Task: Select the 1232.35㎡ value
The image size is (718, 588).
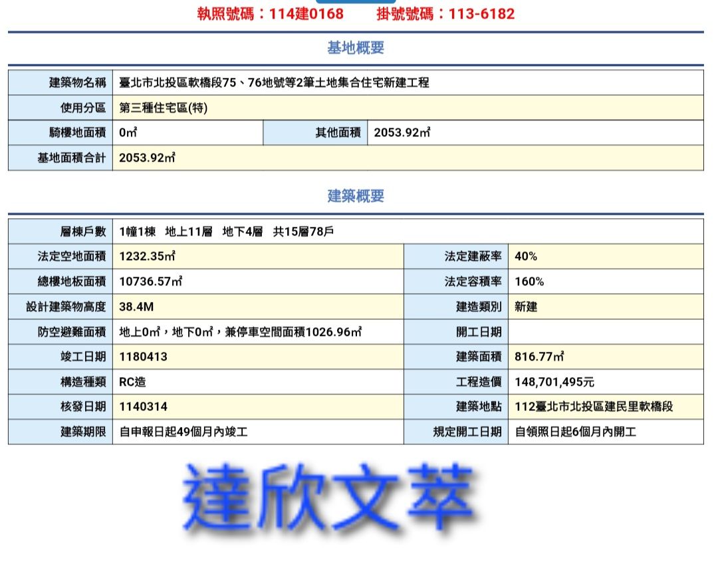Action: point(147,257)
